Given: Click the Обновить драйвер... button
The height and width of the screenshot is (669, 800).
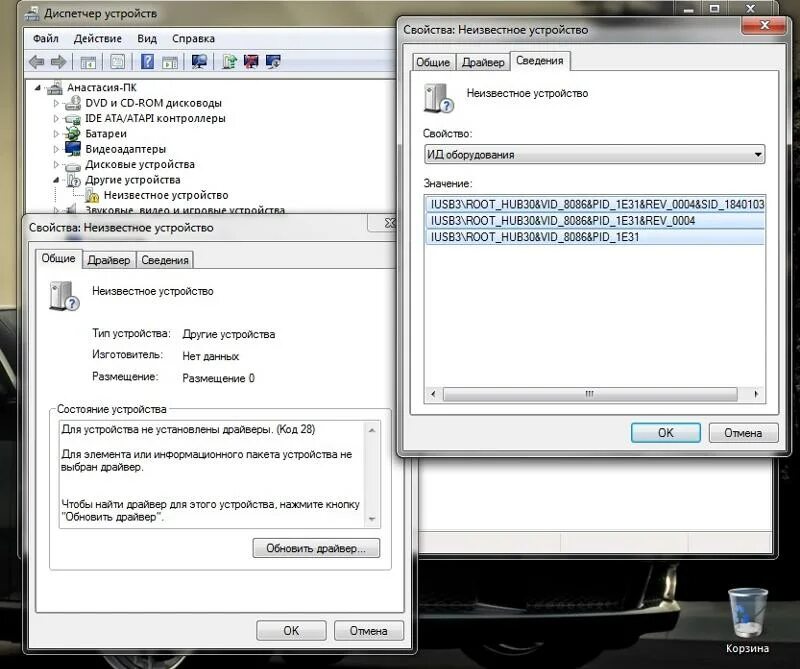Looking at the screenshot, I should click(x=316, y=549).
